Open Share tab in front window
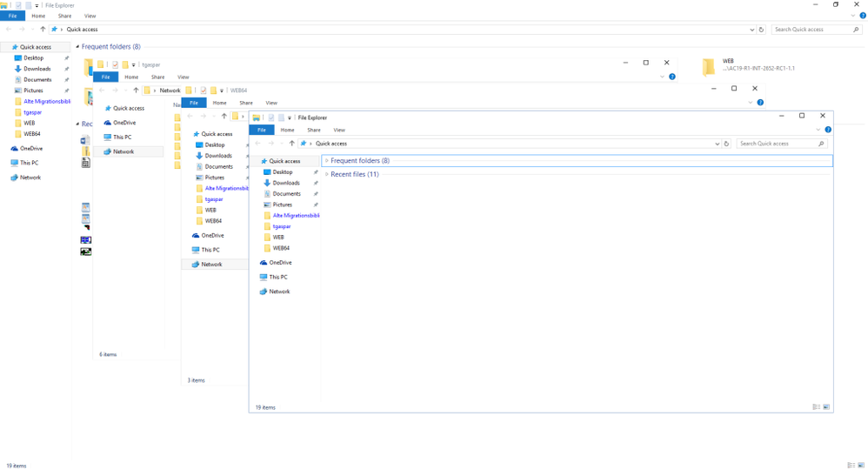This screenshot has width=868, height=470. 314,130
